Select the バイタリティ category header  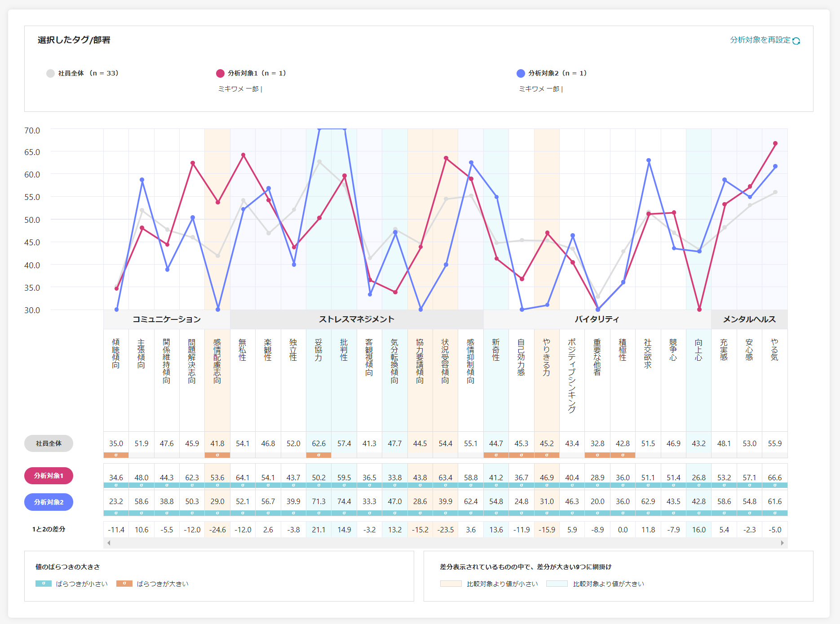click(x=597, y=319)
